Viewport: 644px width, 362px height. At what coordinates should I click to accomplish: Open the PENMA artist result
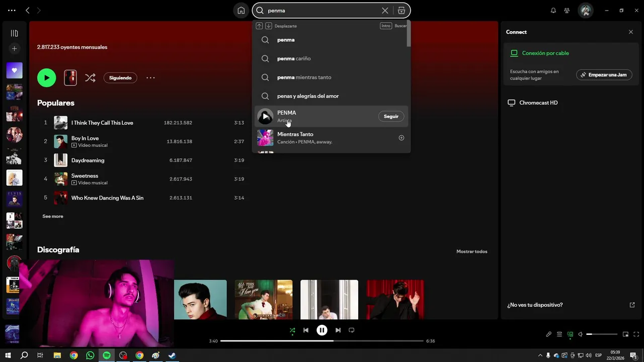[x=331, y=116]
